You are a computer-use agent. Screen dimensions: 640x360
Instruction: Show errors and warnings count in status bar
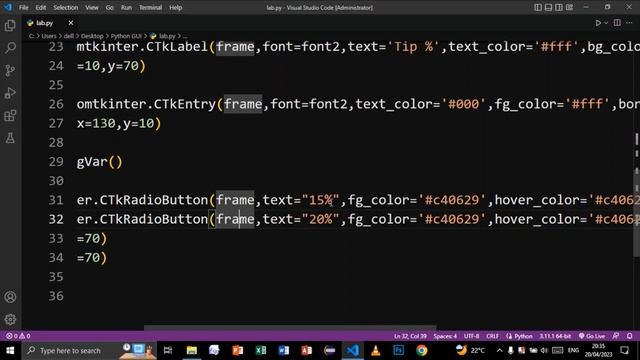(18, 336)
